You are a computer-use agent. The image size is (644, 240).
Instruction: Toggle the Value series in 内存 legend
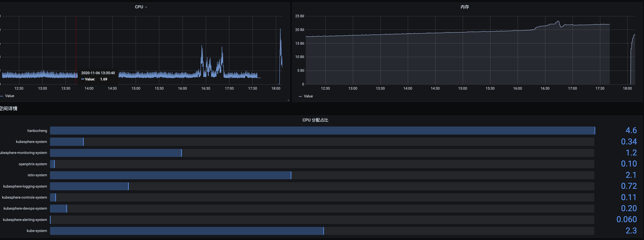point(308,96)
